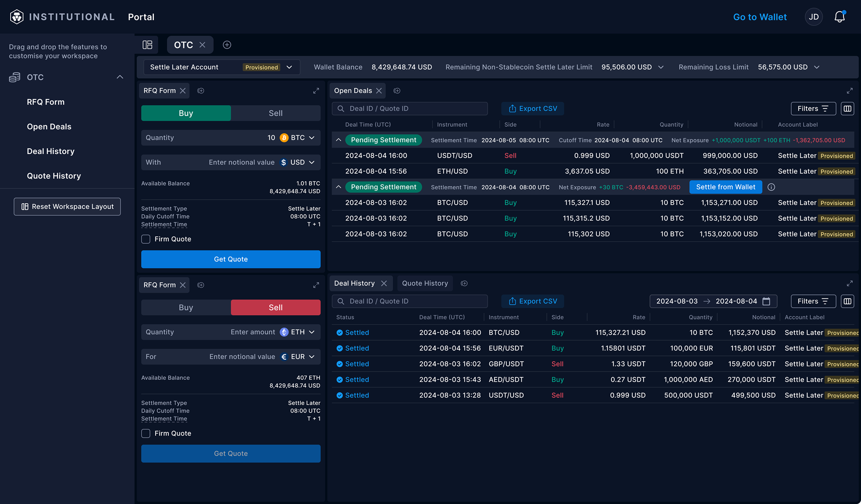Open column settings icon beside Open Deals Filters

click(x=847, y=108)
